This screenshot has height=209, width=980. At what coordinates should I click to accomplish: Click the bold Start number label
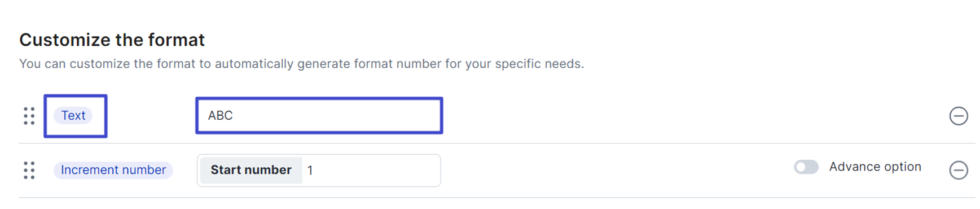(x=251, y=170)
